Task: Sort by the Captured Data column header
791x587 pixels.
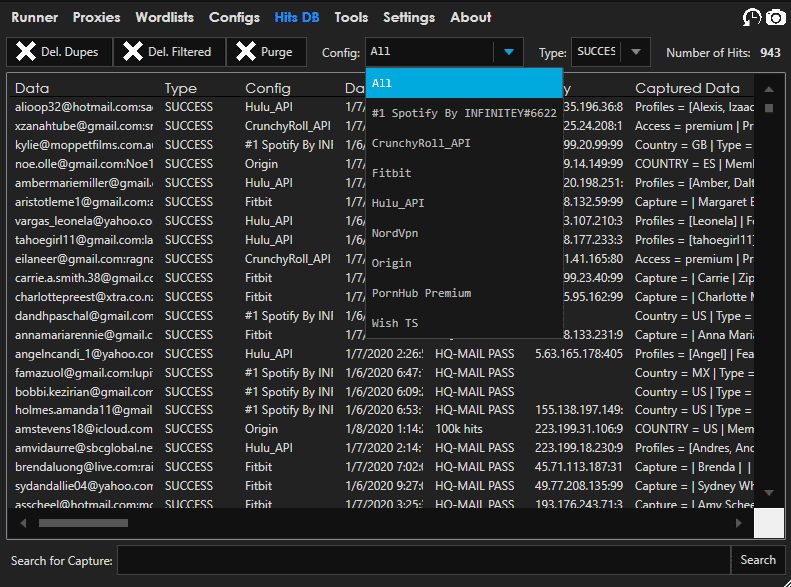Action: (687, 88)
